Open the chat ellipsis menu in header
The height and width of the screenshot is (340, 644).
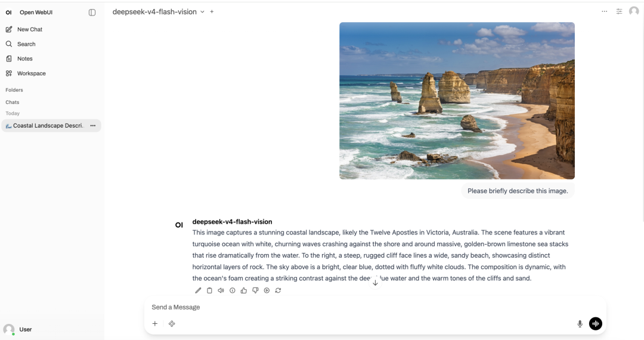[x=605, y=11]
